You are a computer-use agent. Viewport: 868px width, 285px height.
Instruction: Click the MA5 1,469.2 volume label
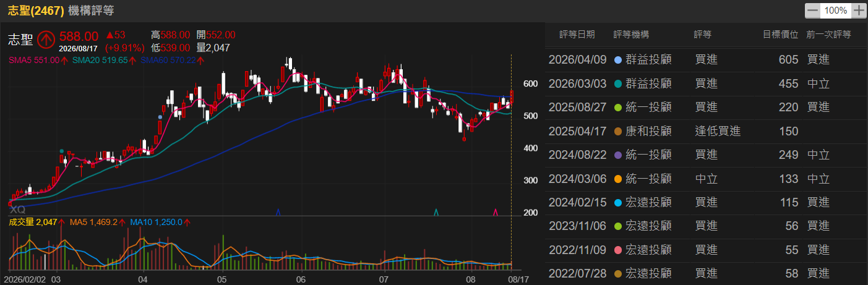coord(93,222)
